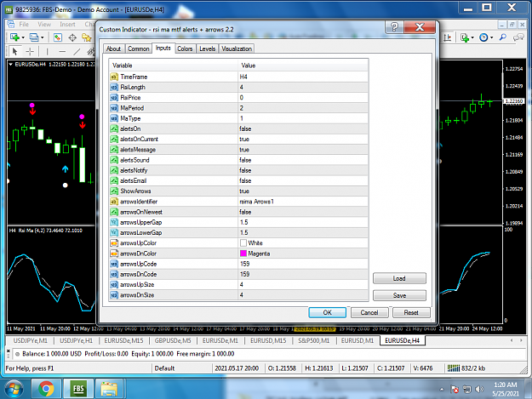
Task: Select the S&P500,M1 chart tab
Action: point(313,340)
